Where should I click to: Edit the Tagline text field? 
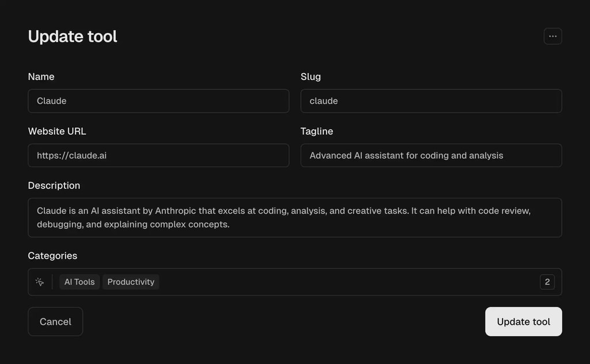click(x=431, y=156)
